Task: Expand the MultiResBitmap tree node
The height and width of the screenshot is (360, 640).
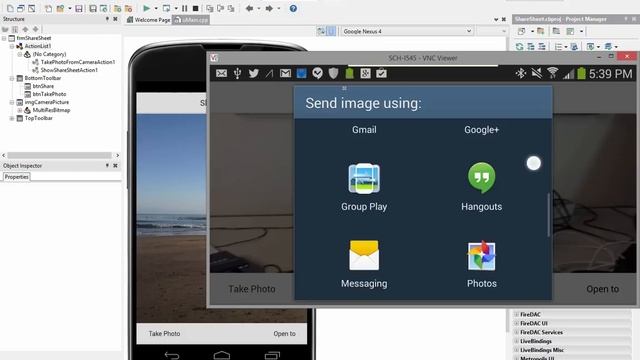Action: 20,110
